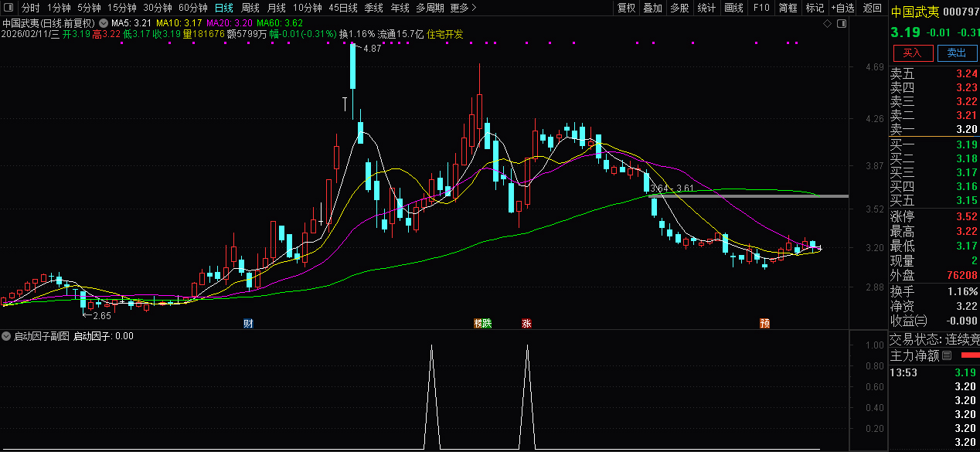Expand the 启动因子副图 indicator dropdown

coord(6,336)
